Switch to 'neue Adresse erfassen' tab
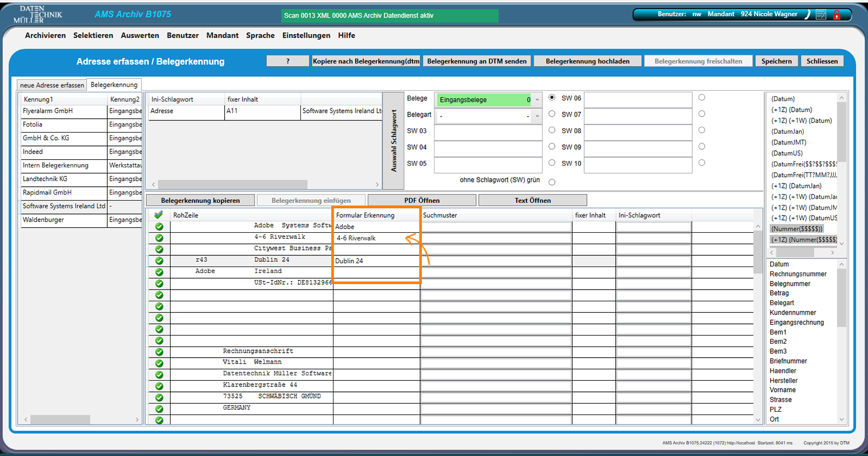Screen dimensions: 868x456 point(52,85)
